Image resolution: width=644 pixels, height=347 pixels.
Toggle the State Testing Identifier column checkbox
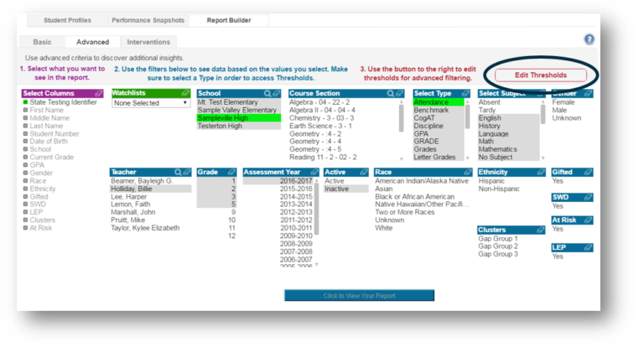(25, 102)
